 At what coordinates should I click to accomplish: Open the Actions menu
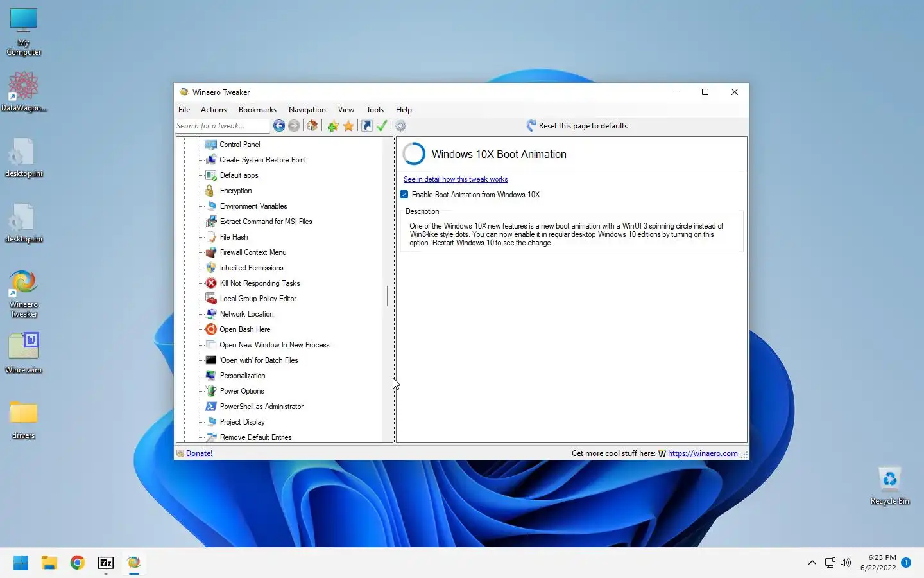pos(214,110)
